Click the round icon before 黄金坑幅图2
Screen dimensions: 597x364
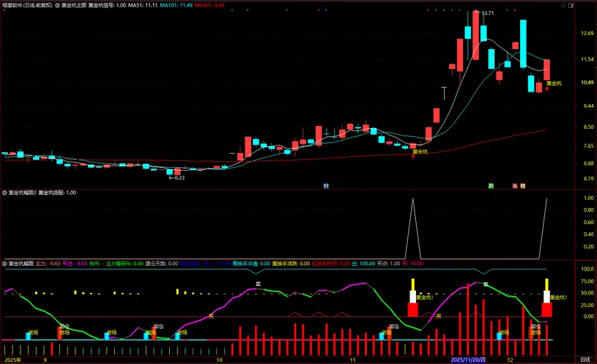4,193
